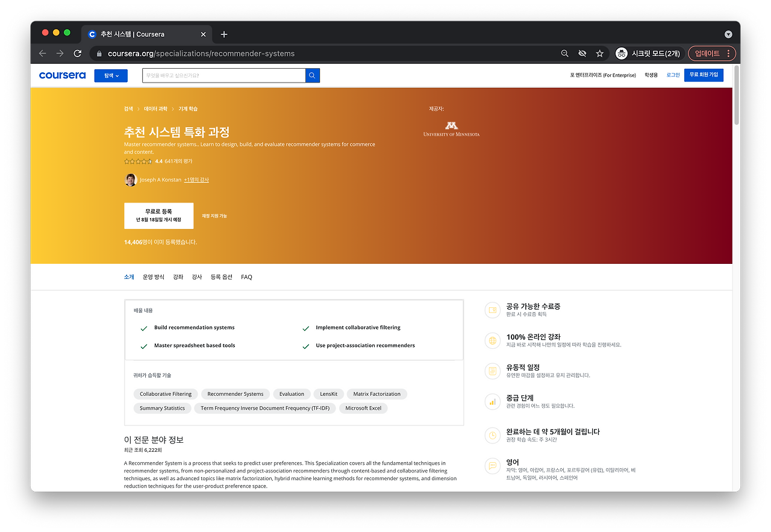Click the shareable certificate icon

click(x=493, y=310)
